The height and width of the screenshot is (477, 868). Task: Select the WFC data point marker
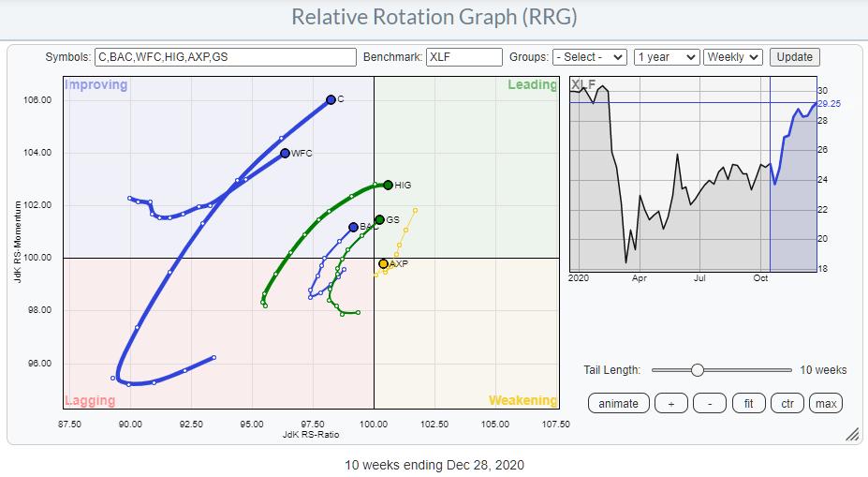click(x=286, y=153)
